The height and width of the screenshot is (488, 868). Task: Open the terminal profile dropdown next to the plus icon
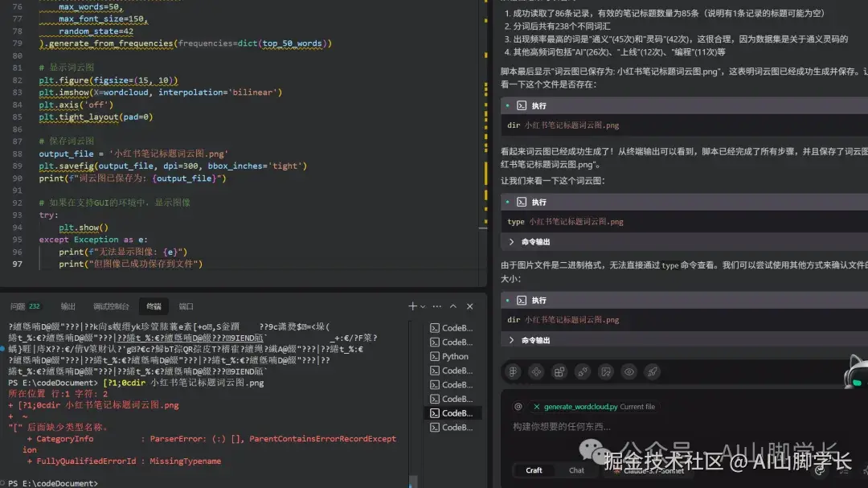423,306
